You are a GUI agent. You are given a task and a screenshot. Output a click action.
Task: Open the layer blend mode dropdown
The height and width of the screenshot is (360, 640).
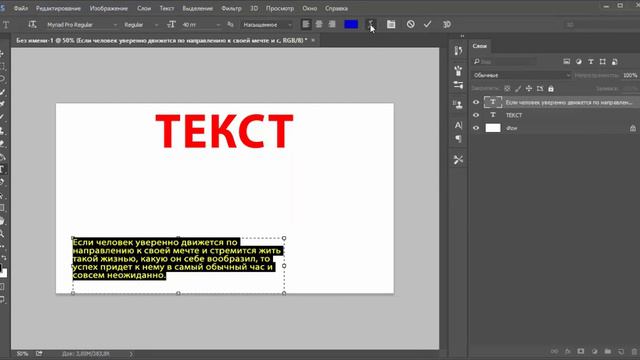pyautogui.click(x=521, y=76)
